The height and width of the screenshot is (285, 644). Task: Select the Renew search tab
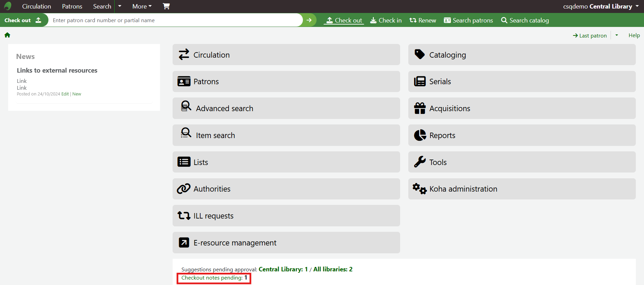pyautogui.click(x=423, y=20)
